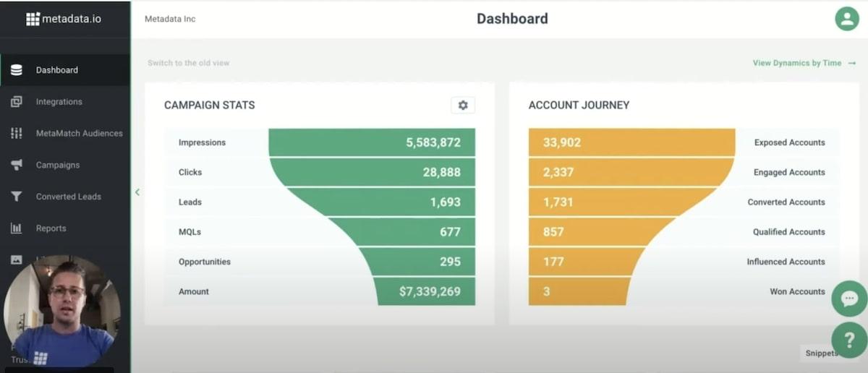Open Converted Leads page
Viewport: 868px width, 373px height.
click(x=65, y=197)
